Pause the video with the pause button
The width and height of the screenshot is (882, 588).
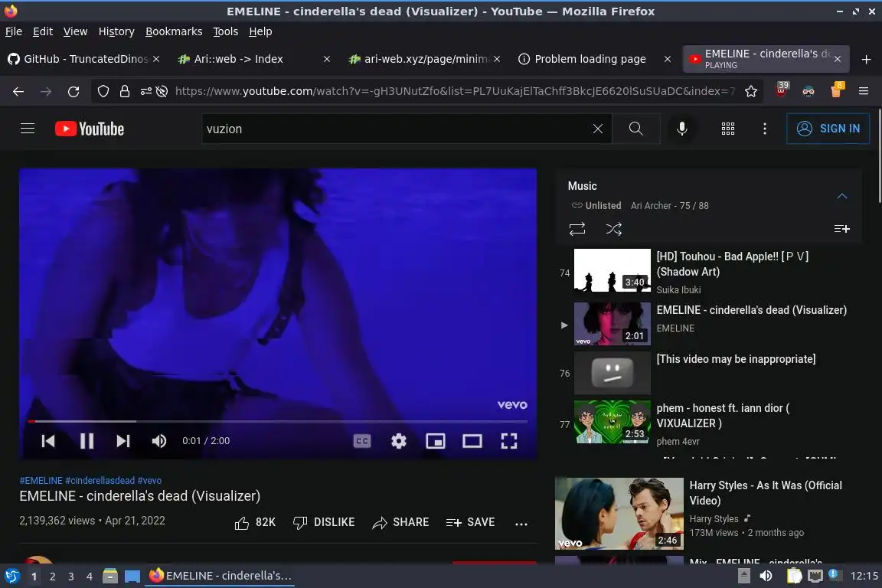click(87, 441)
